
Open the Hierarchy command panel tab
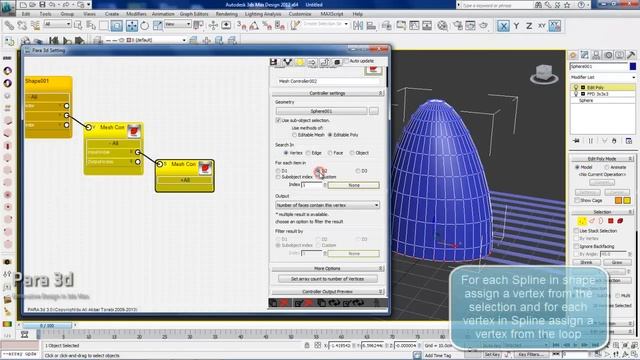596,55
